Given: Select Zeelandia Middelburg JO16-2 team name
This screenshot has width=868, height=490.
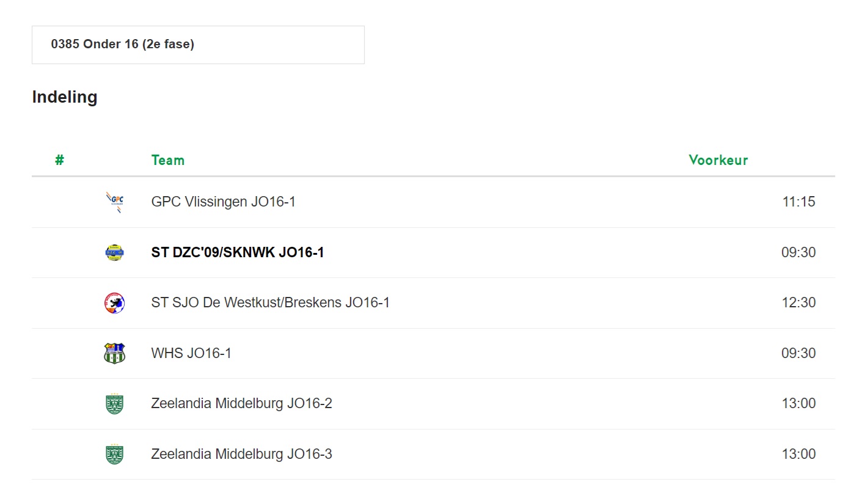Looking at the screenshot, I should (242, 403).
